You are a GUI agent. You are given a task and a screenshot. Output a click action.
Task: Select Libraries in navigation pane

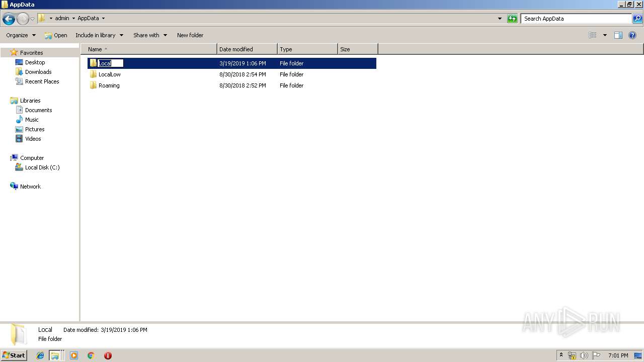tap(30, 101)
